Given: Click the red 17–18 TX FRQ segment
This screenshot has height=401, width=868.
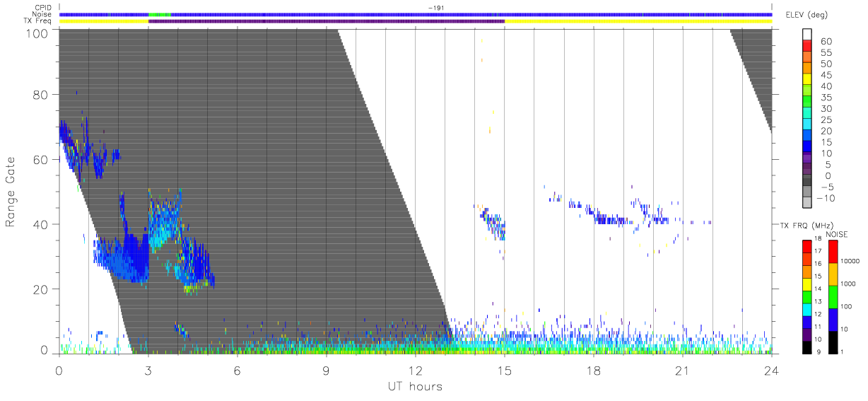Looking at the screenshot, I should 807,246.
